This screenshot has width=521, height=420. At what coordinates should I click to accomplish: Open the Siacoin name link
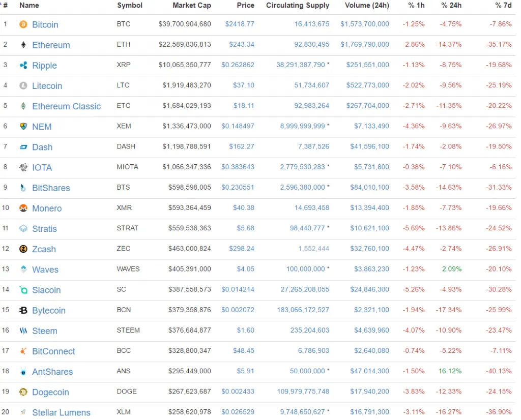(x=46, y=290)
